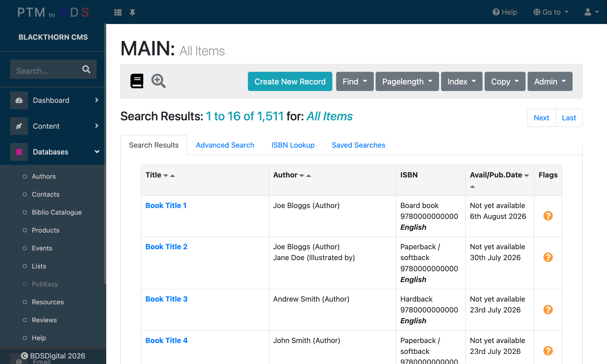Screen dimensions: 607x364
Task: Click the Create New Record button
Action: point(290,81)
